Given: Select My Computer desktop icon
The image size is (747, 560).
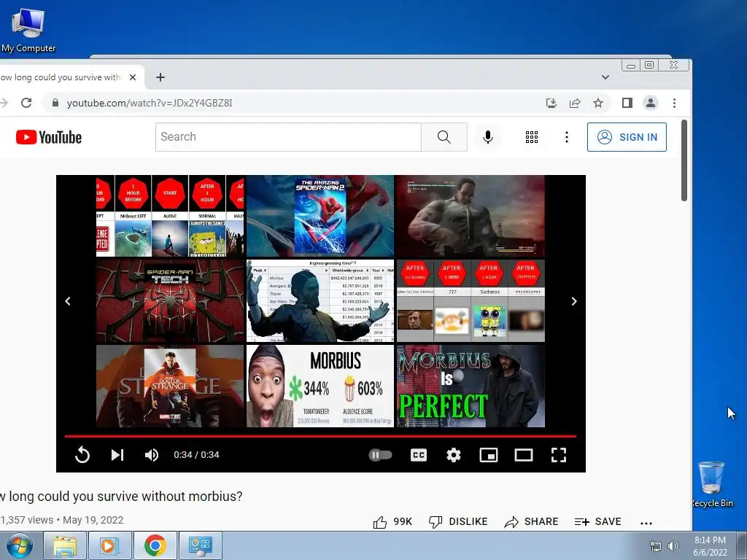Looking at the screenshot, I should coord(28,30).
